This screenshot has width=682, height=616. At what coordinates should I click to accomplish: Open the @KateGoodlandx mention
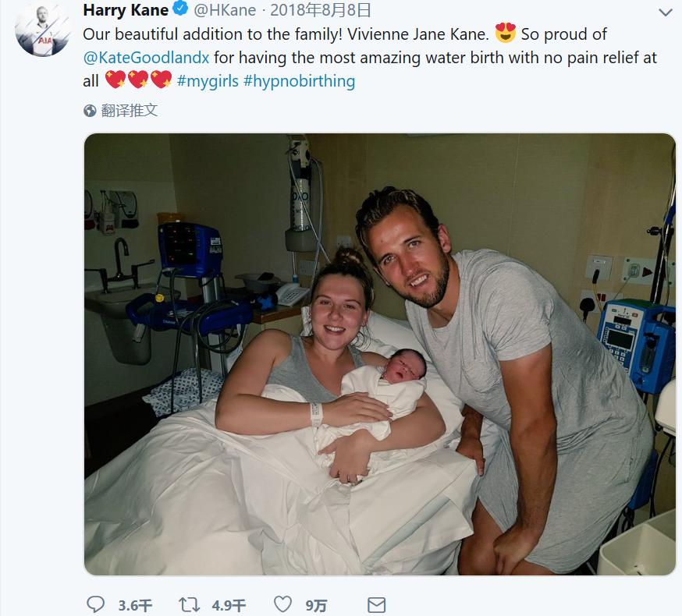146,58
